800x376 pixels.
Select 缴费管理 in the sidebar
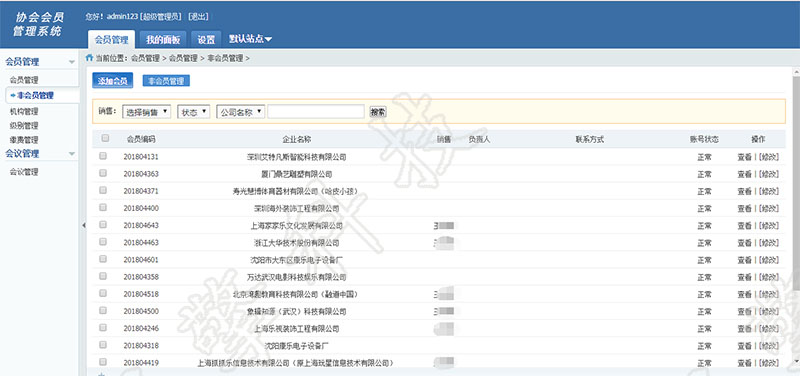click(x=24, y=140)
